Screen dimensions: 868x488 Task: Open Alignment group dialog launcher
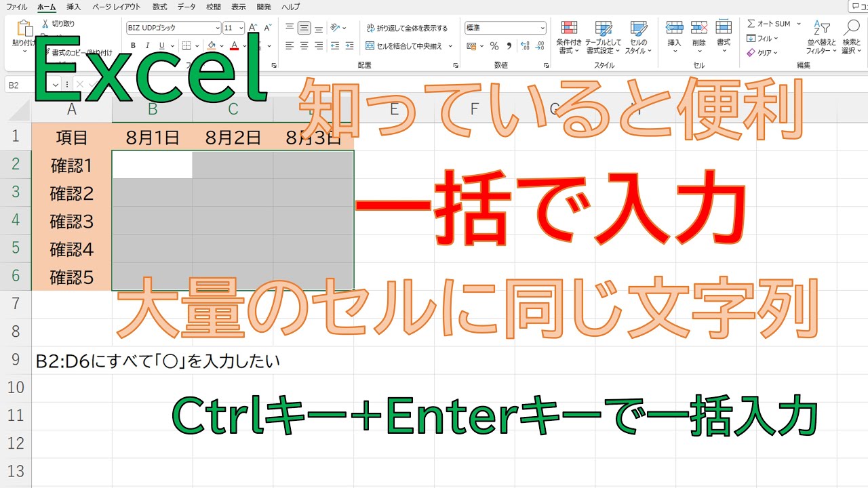click(x=455, y=66)
